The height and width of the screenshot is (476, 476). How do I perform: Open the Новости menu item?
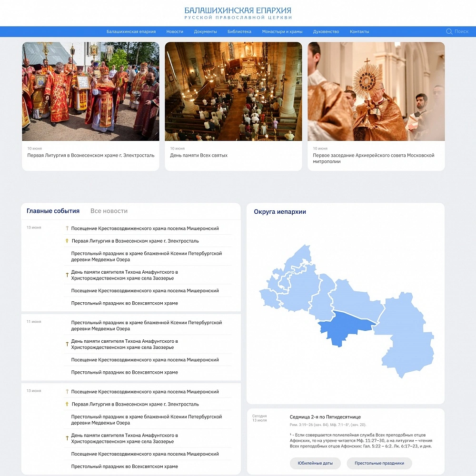(x=175, y=31)
